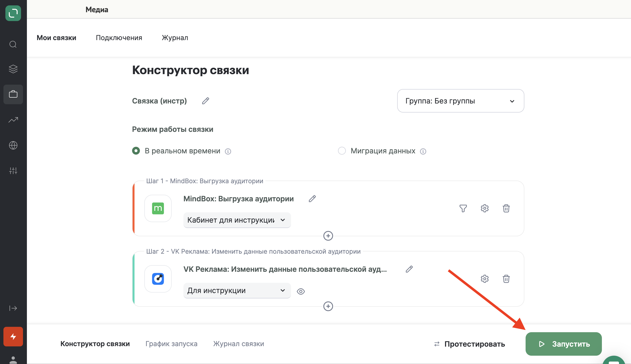631x364 pixels.
Task: Open the layers icon in sidebar
Action: coord(13,69)
